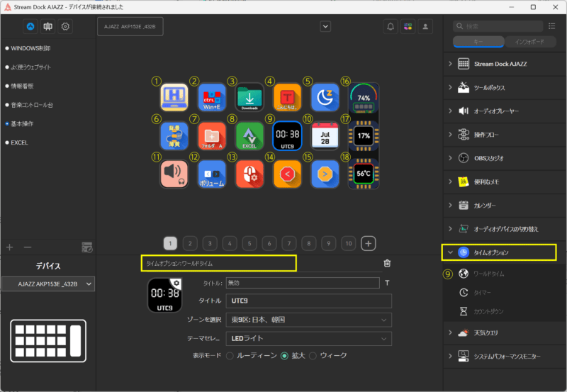
Task: Select the ボリューム volume key icon
Action: (x=212, y=174)
